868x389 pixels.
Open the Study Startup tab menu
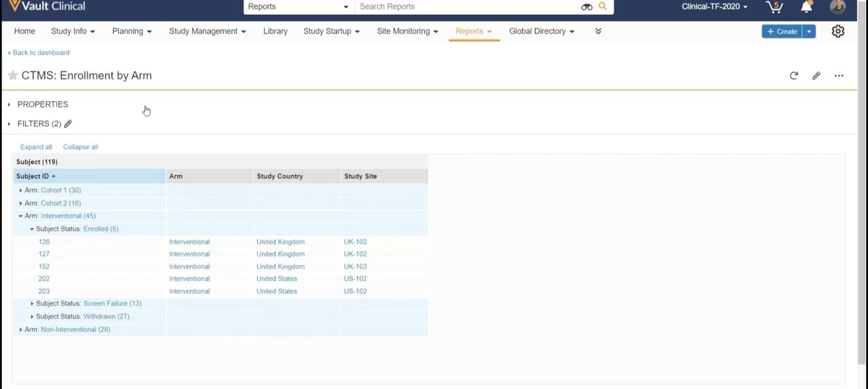[x=332, y=31]
